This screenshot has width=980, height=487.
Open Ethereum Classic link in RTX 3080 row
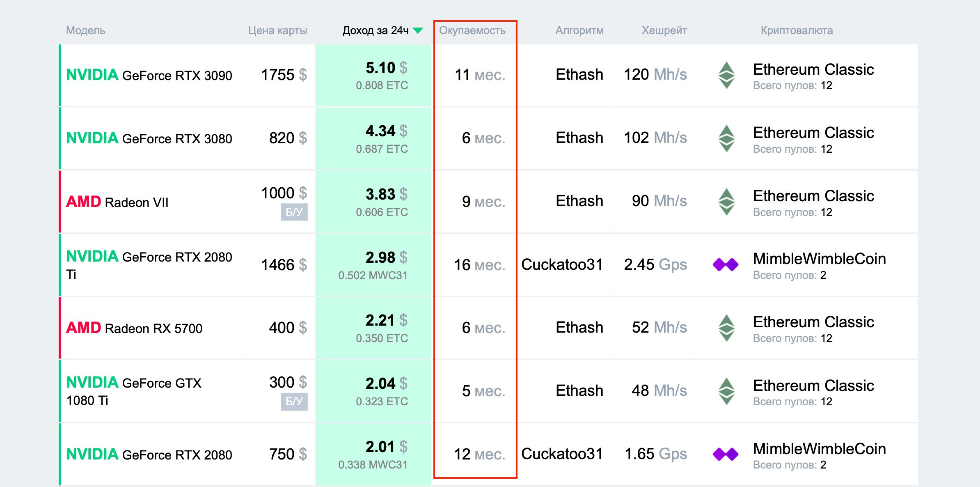coord(813,133)
